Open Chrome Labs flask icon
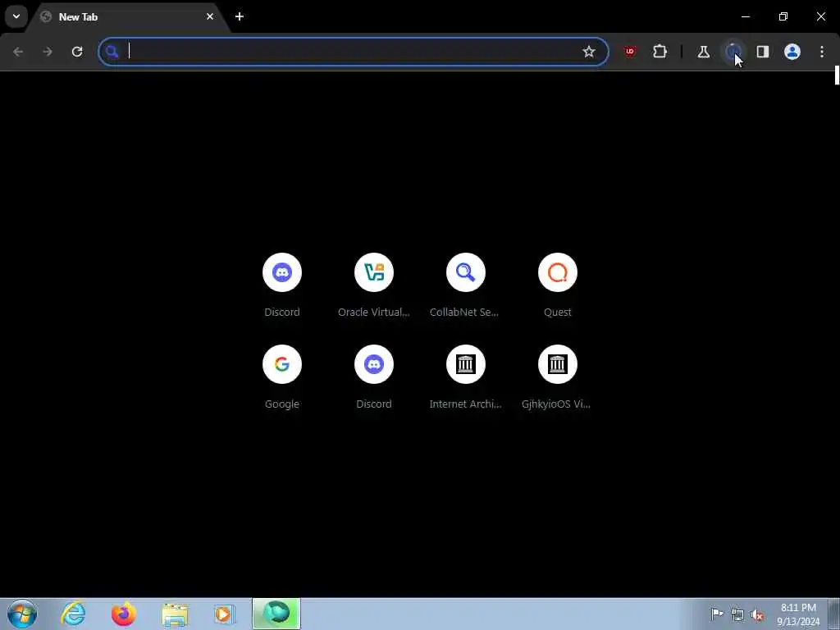The width and height of the screenshot is (840, 630). (x=703, y=52)
